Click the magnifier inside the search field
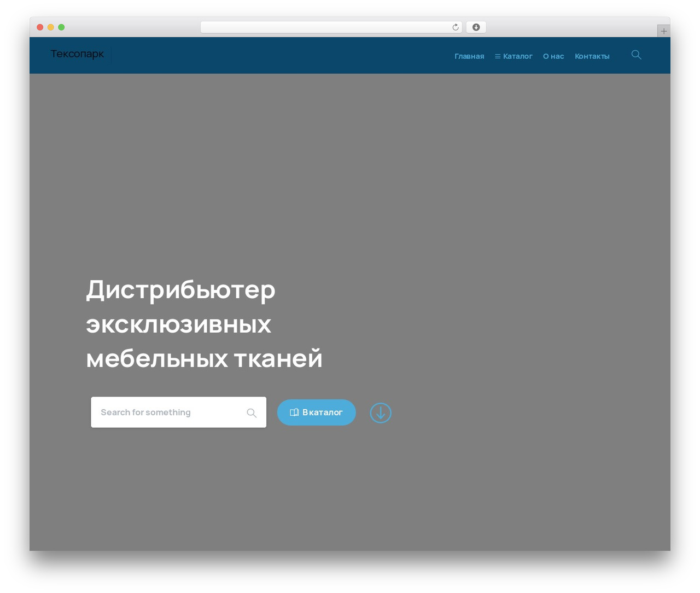This screenshot has width=700, height=593. click(252, 413)
